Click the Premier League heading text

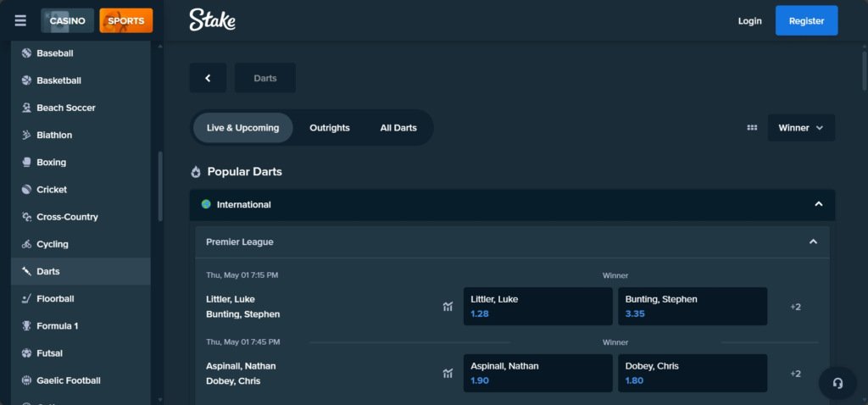point(240,241)
